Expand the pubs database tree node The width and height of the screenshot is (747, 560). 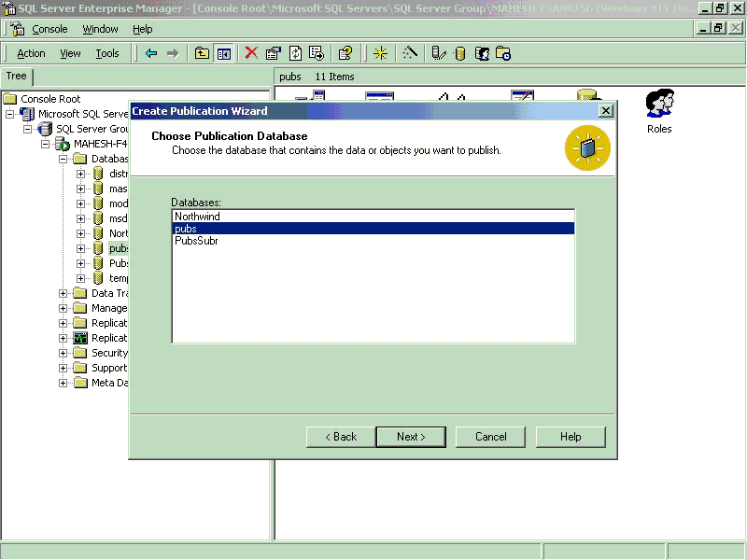[x=81, y=248]
